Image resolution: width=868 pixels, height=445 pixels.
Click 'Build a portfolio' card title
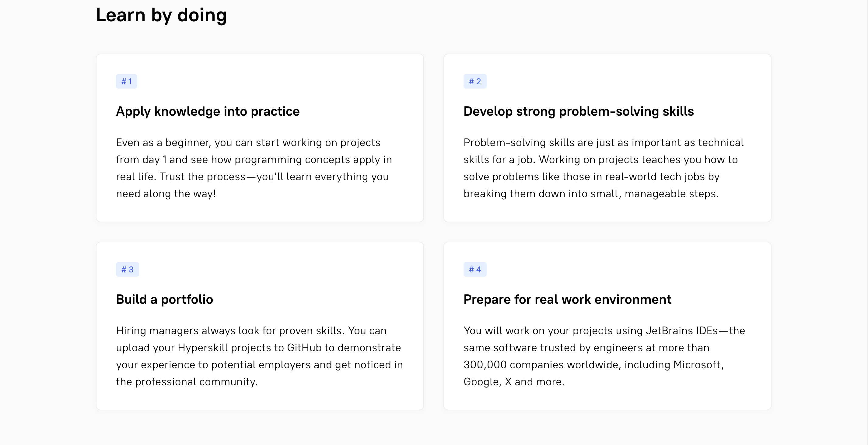[164, 299]
